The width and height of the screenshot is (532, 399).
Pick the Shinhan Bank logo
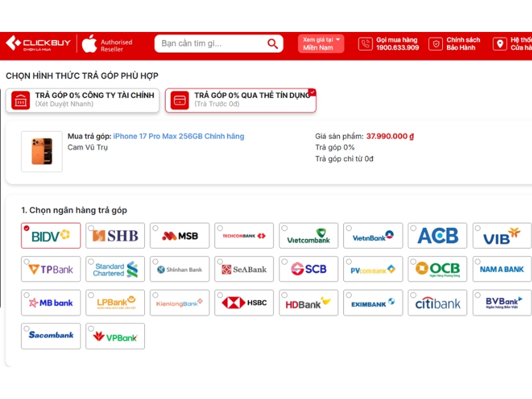pyautogui.click(x=180, y=269)
